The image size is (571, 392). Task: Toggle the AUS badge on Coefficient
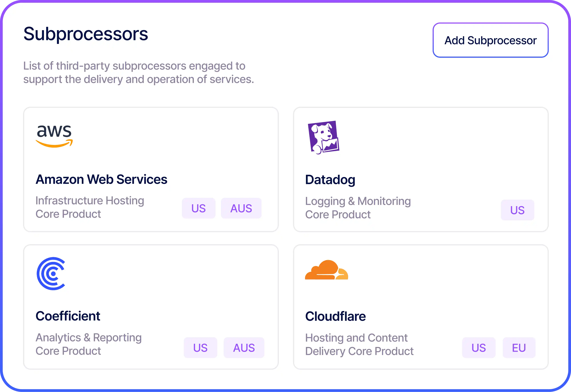pyautogui.click(x=244, y=348)
